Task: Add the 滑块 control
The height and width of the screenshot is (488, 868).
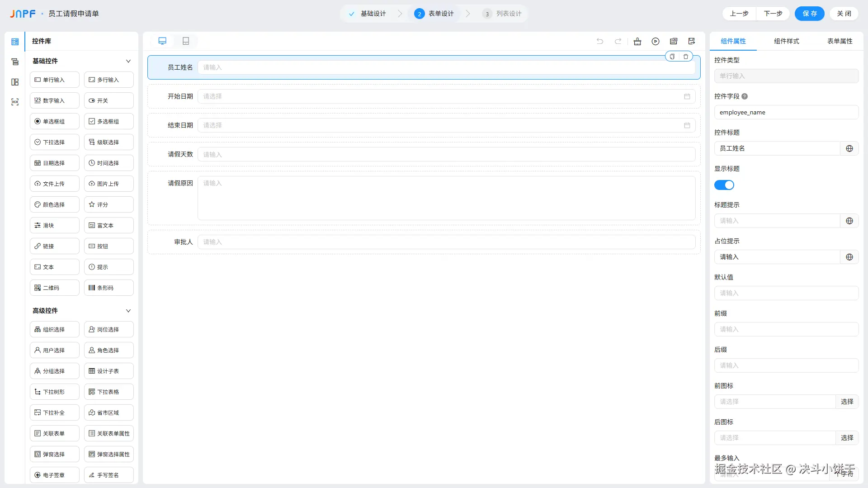Action: pyautogui.click(x=55, y=225)
